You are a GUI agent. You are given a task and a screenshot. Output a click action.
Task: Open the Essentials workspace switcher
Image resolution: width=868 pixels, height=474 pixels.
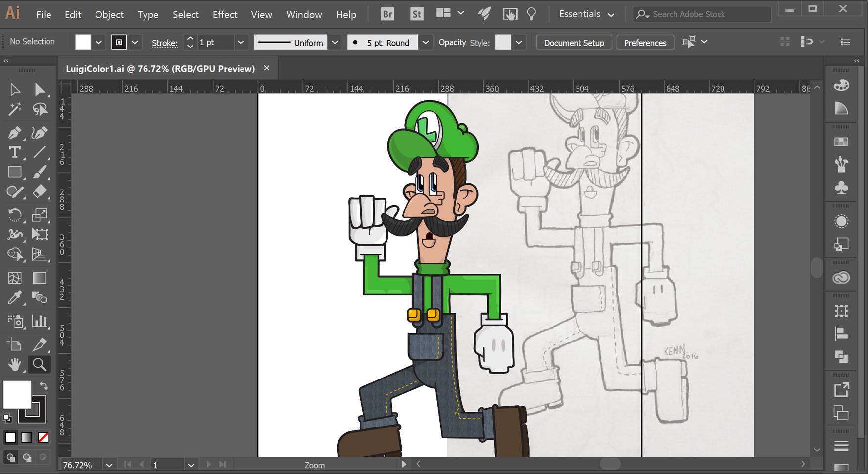[586, 14]
